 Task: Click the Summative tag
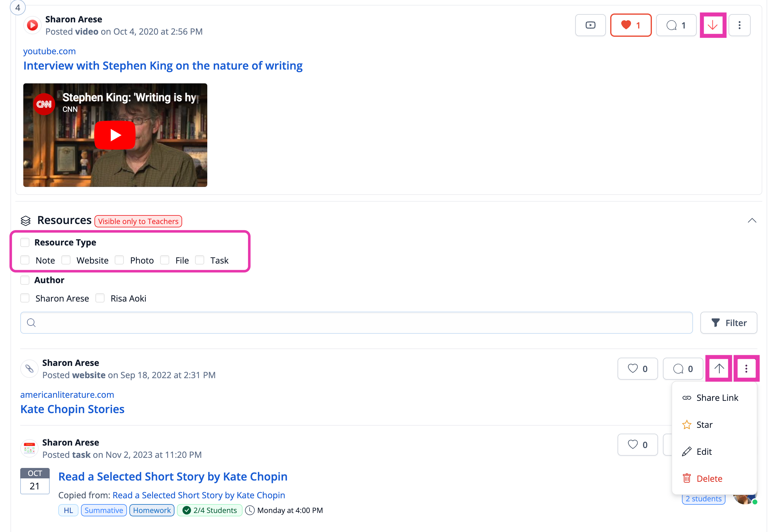click(x=104, y=510)
